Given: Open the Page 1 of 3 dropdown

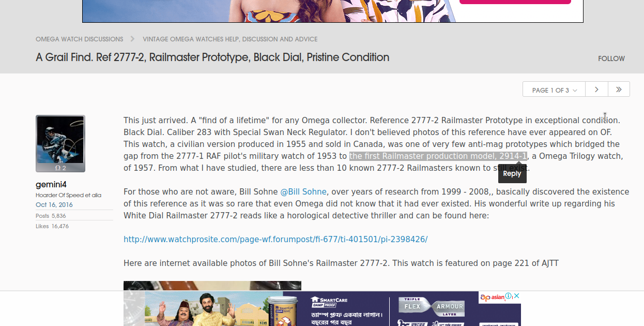Looking at the screenshot, I should tap(554, 90).
